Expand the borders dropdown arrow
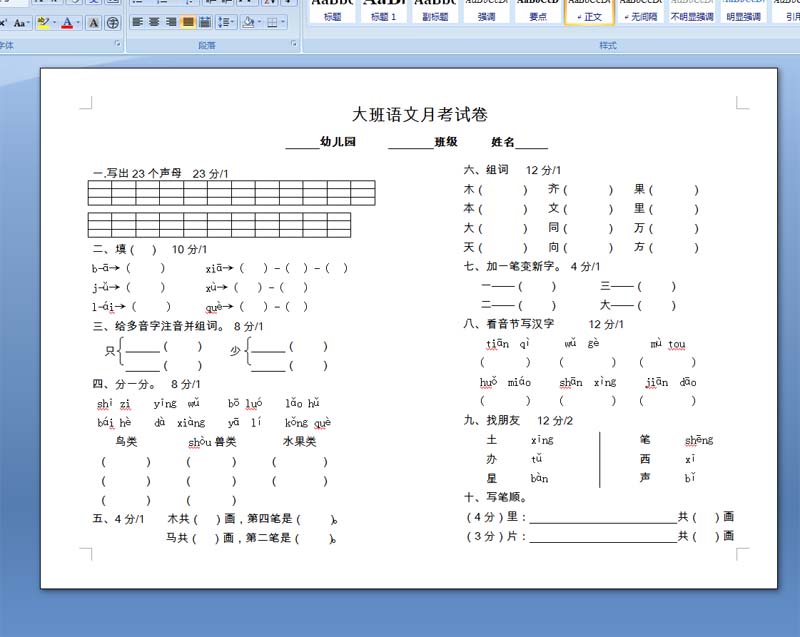Screen dimensions: 800x637 click(283, 22)
